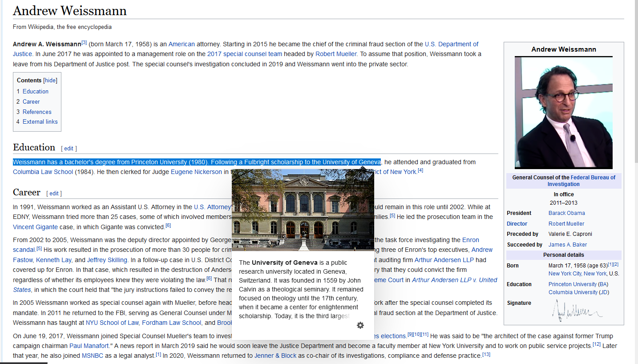Screen dimensions: 638x364
Task: Open Princeton University link in infobox
Action: point(573,284)
